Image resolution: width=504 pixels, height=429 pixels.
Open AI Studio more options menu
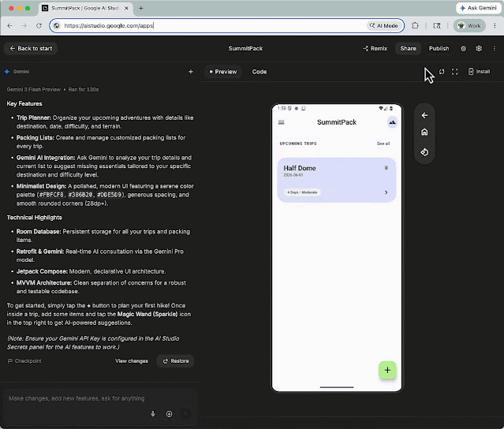(x=494, y=49)
